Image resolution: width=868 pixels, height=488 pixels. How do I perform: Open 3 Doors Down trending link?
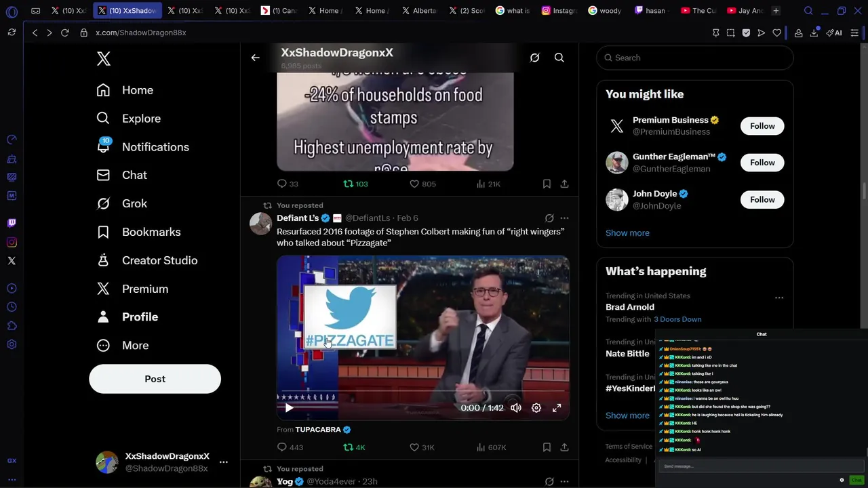[677, 319]
